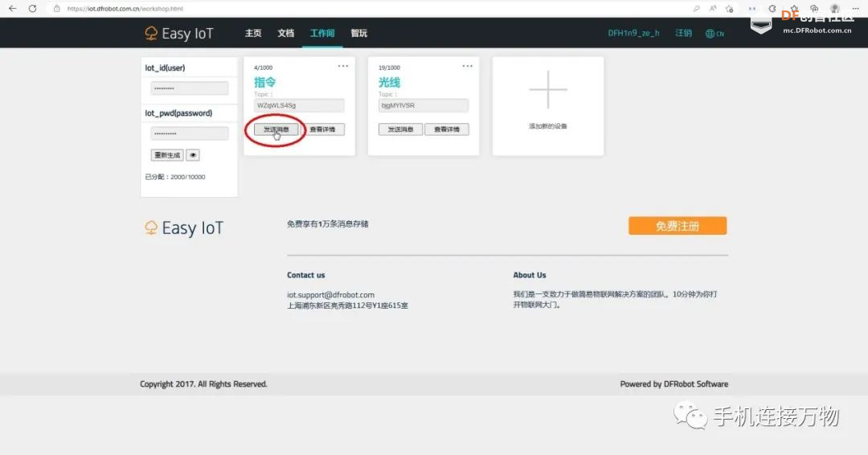
Task: Click the 免费享有1万条消息存储 text
Action: click(328, 224)
